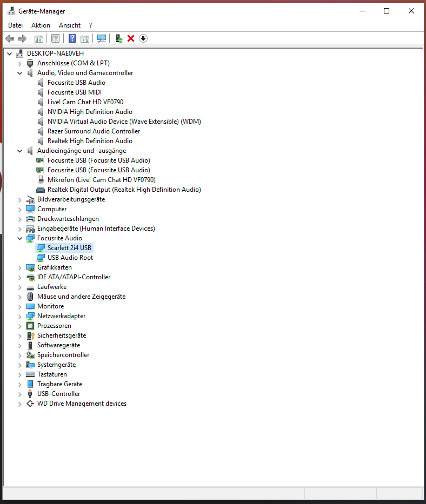Expand the Netzwerkadapter category
426x504 pixels.
(19, 317)
